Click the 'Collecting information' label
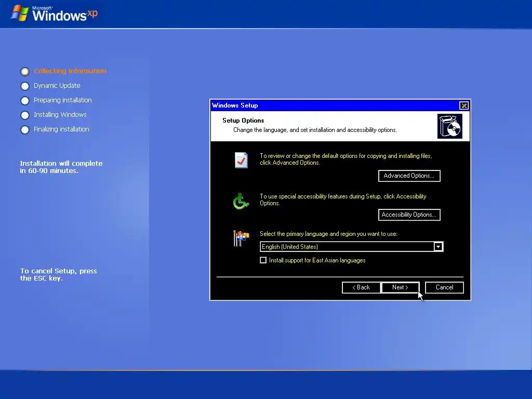Image resolution: width=532 pixels, height=399 pixels. click(70, 71)
